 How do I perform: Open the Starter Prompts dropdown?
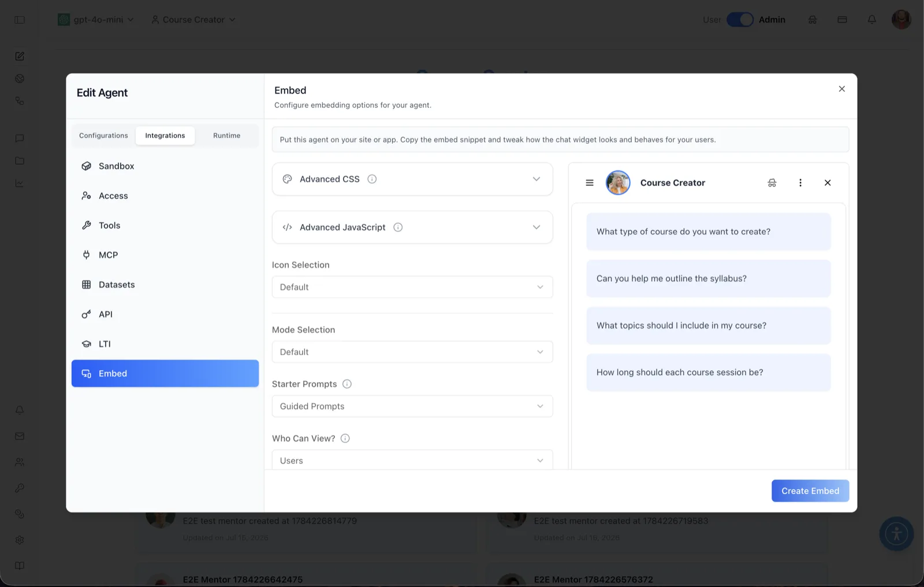coord(412,406)
